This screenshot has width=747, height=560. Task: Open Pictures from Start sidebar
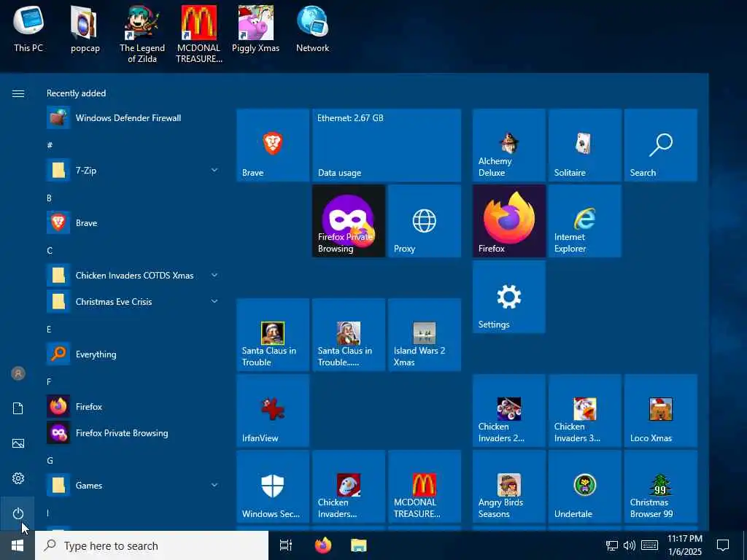coord(18,443)
